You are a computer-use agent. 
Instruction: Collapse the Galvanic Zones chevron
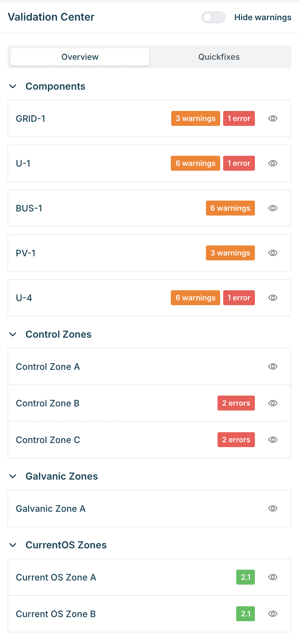(13, 476)
